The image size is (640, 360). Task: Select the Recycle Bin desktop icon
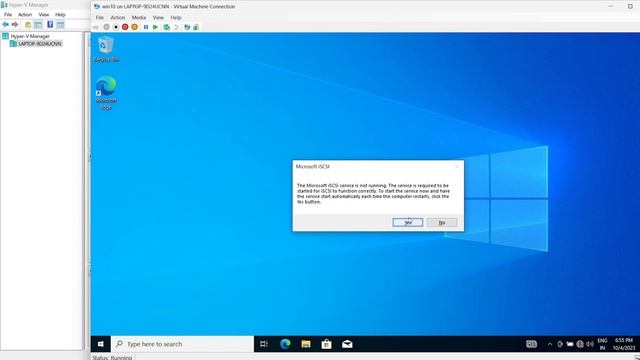106,49
